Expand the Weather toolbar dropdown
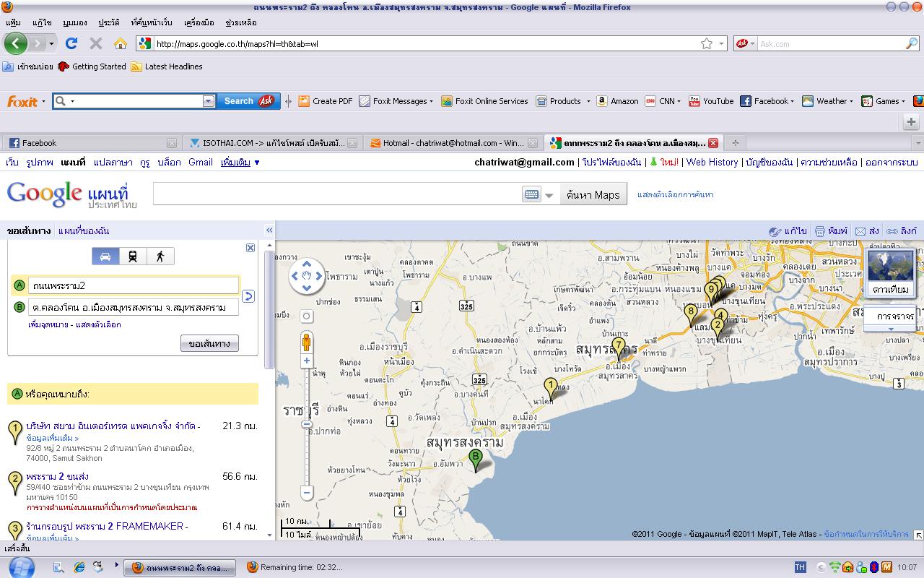 point(851,102)
